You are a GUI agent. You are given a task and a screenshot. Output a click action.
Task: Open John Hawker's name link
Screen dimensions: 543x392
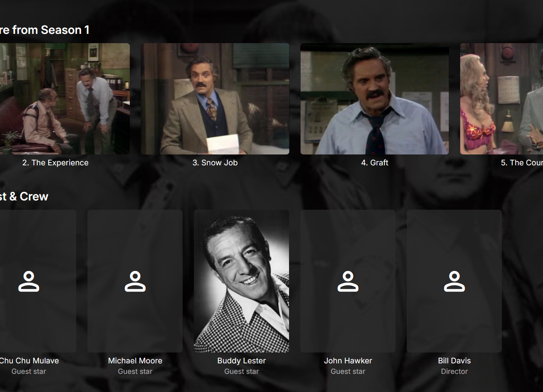(x=348, y=361)
